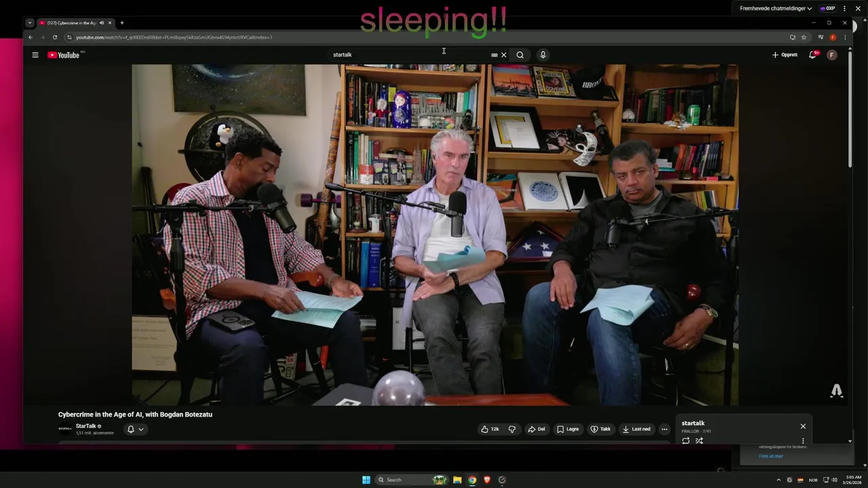Image resolution: width=868 pixels, height=488 pixels.
Task: Send thanks via Takk button
Action: (x=601, y=429)
